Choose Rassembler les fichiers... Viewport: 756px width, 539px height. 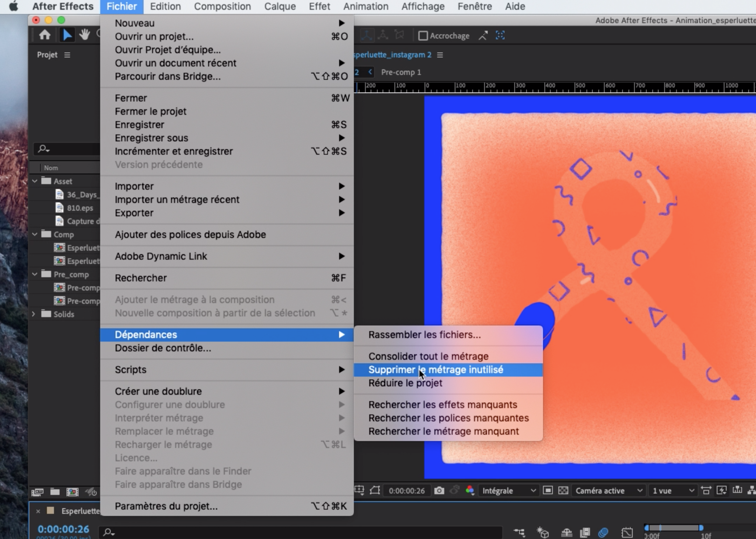point(448,335)
